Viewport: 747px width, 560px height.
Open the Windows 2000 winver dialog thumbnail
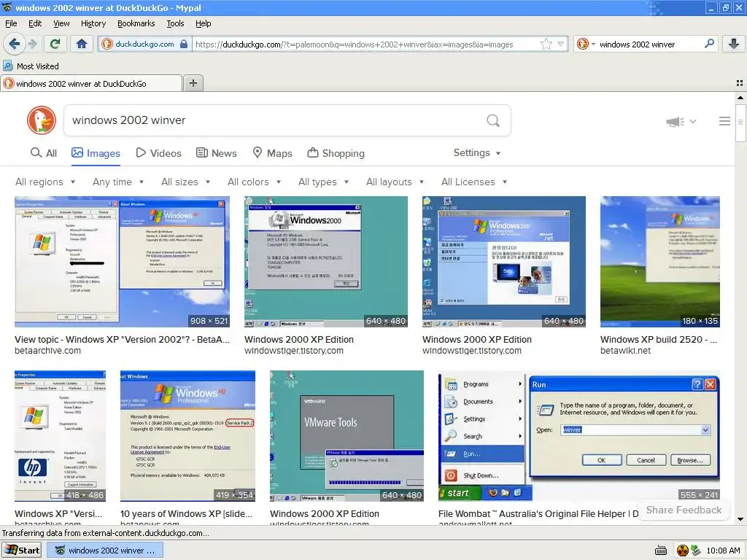coord(326,262)
